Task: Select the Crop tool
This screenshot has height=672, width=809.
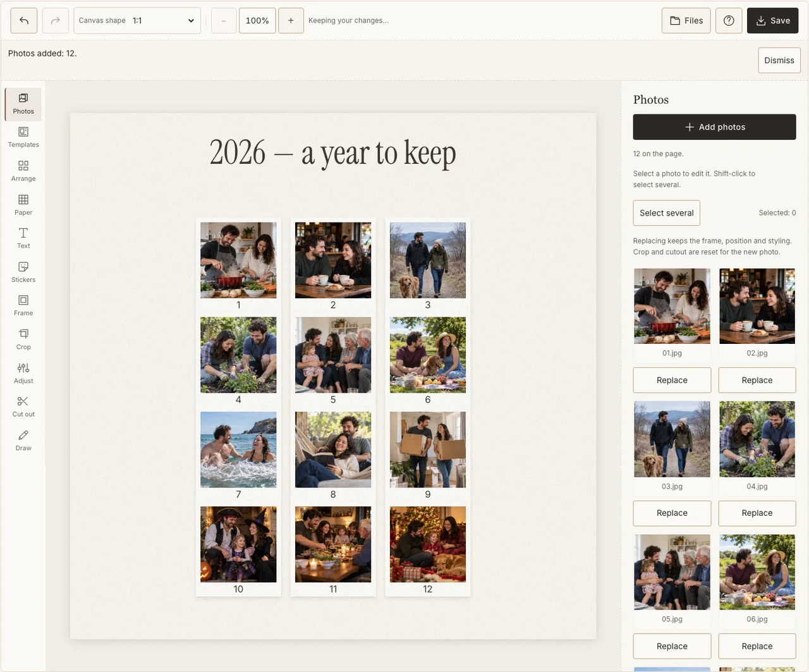Action: click(x=23, y=340)
